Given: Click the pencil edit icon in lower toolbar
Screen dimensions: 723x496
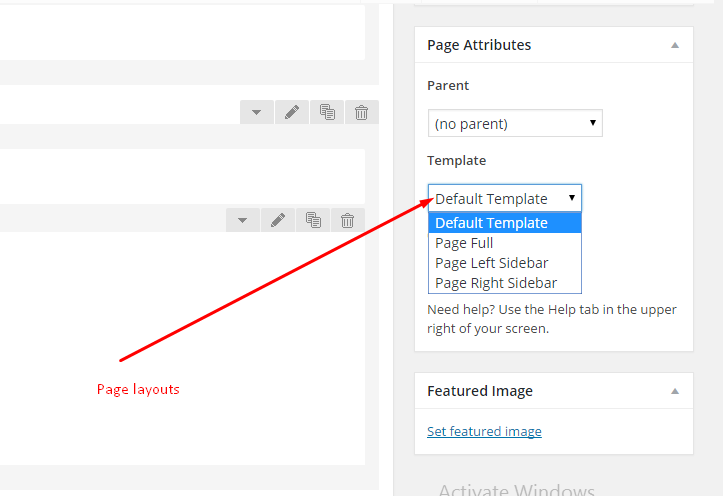Looking at the screenshot, I should pos(278,220).
